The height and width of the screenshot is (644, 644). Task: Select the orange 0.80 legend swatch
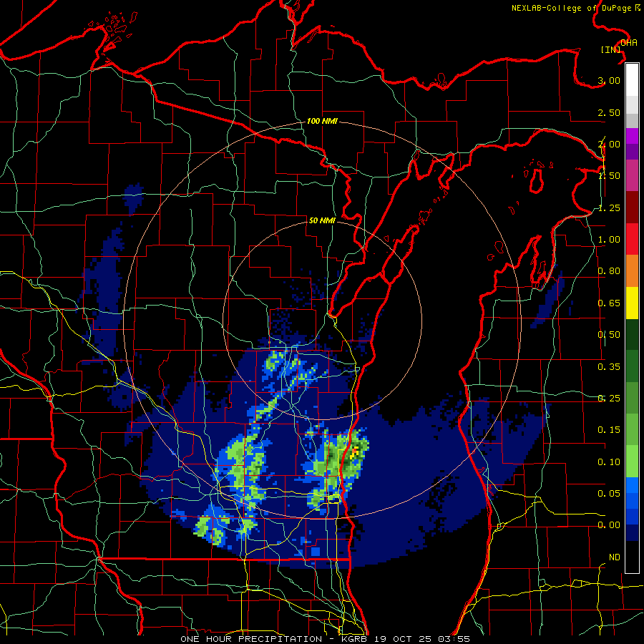pos(632,271)
